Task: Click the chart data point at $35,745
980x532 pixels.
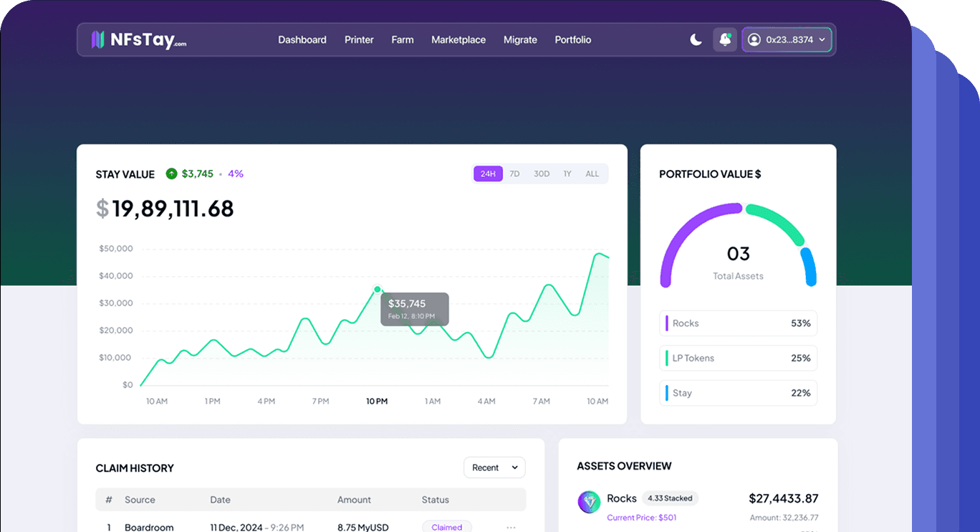Action: click(x=378, y=290)
